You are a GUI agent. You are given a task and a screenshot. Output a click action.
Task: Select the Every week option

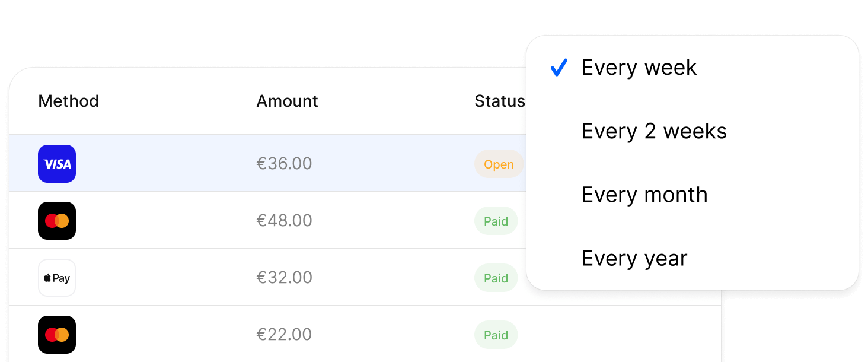[x=639, y=68]
